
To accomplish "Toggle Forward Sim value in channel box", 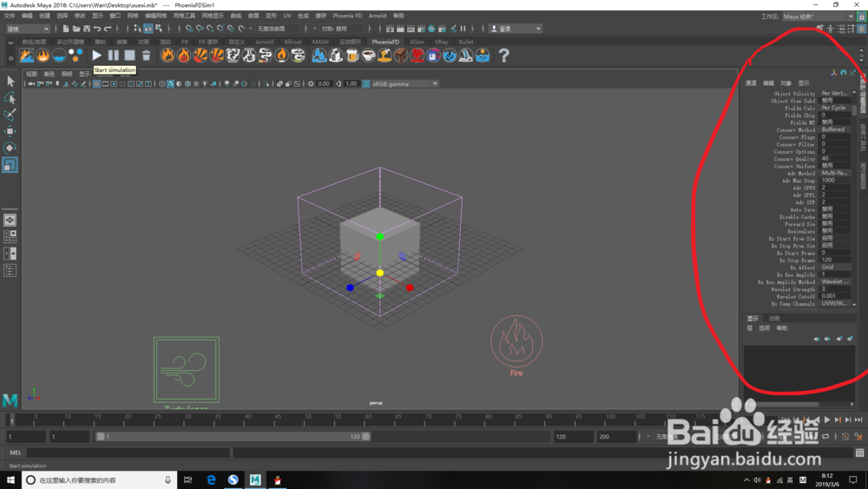I will tap(835, 224).
